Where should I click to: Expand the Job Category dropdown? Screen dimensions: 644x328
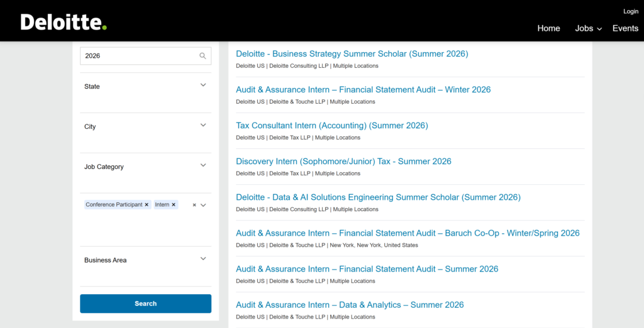click(203, 165)
